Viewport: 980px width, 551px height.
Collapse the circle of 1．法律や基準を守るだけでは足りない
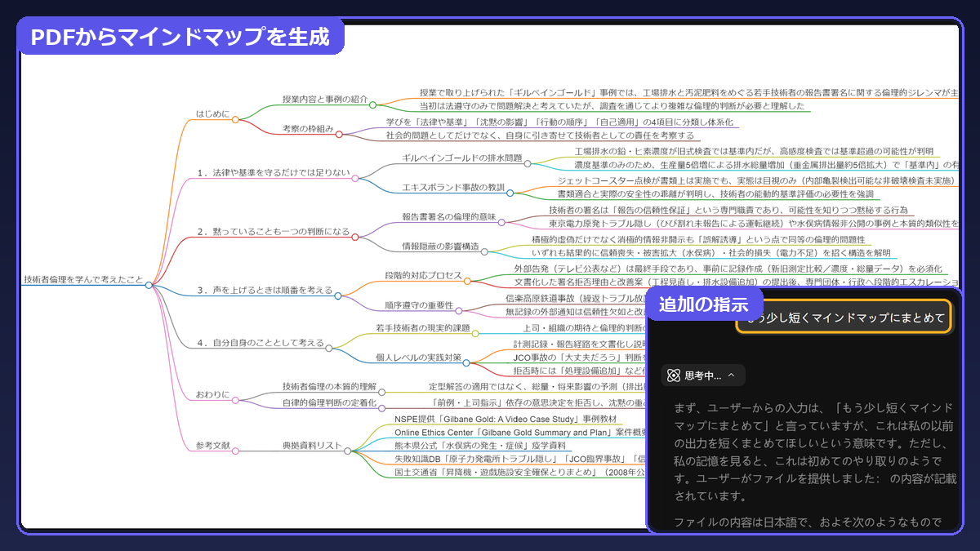(354, 178)
